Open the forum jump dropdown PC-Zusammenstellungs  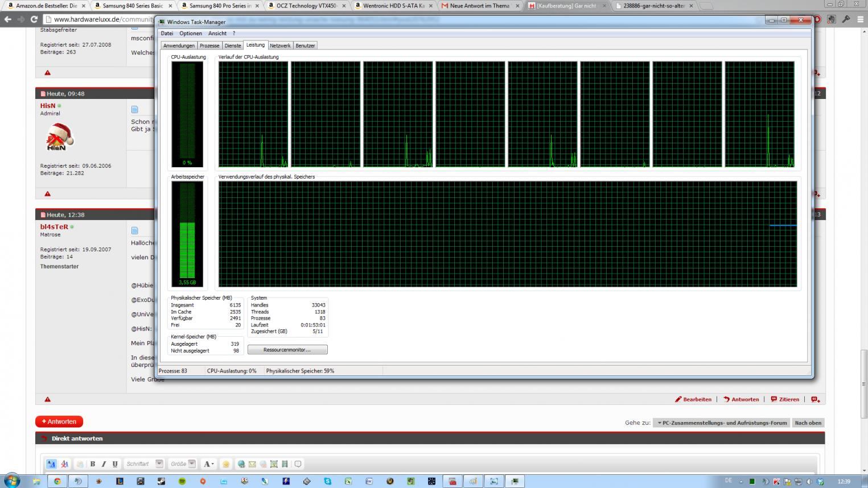pyautogui.click(x=722, y=423)
